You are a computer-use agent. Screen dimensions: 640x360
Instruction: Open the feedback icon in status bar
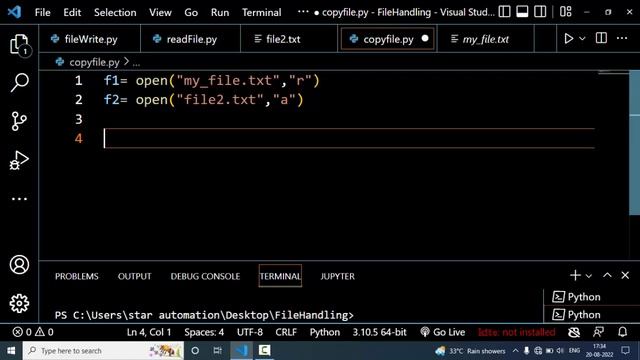point(598,332)
